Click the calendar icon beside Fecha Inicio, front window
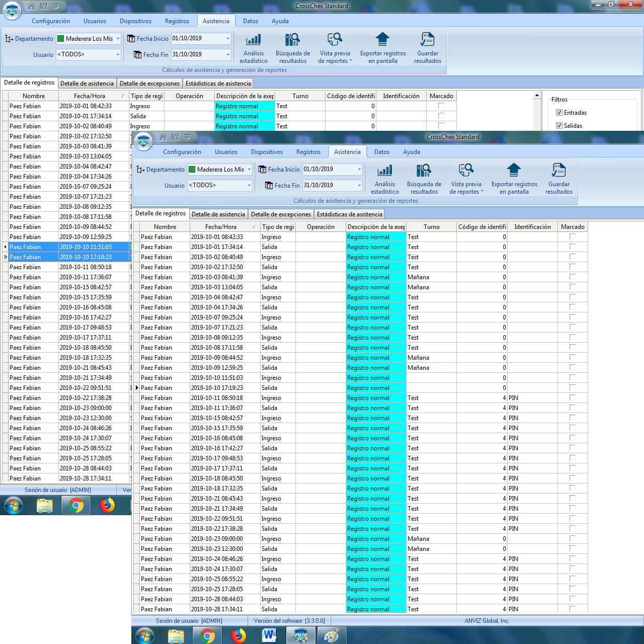644x644 pixels. [x=262, y=170]
